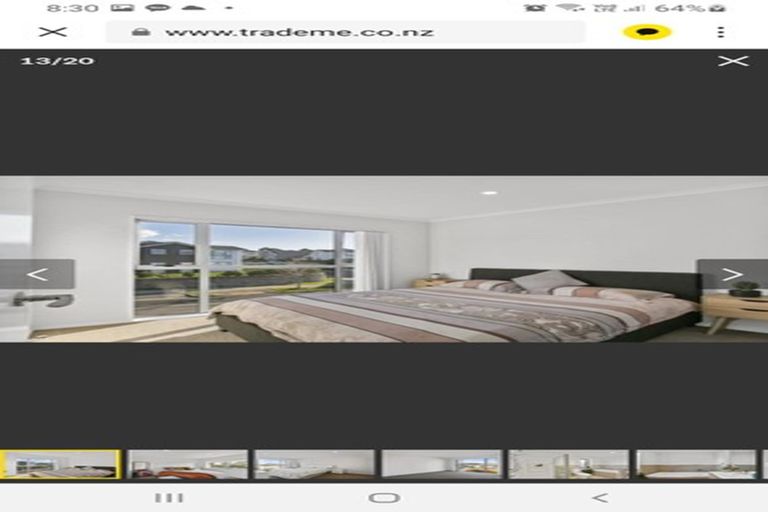
Task: Tap the 8:30 clock in status bar
Action: tap(72, 8)
